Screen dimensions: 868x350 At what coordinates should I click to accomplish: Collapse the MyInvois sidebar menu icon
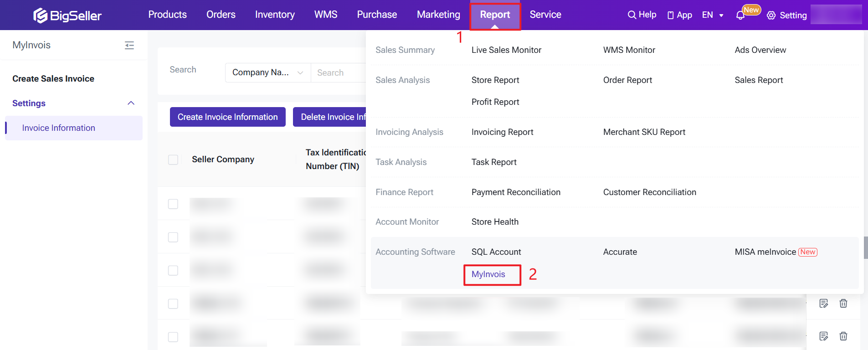coord(129,45)
